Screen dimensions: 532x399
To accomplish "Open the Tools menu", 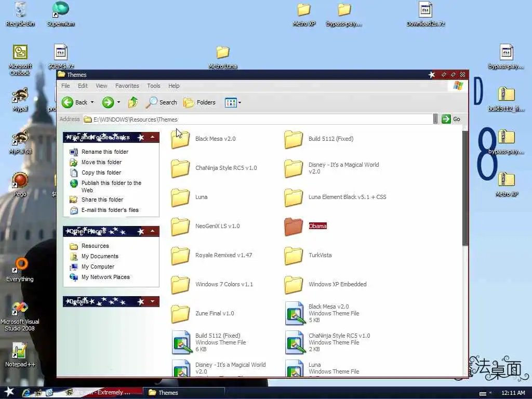I will click(154, 86).
